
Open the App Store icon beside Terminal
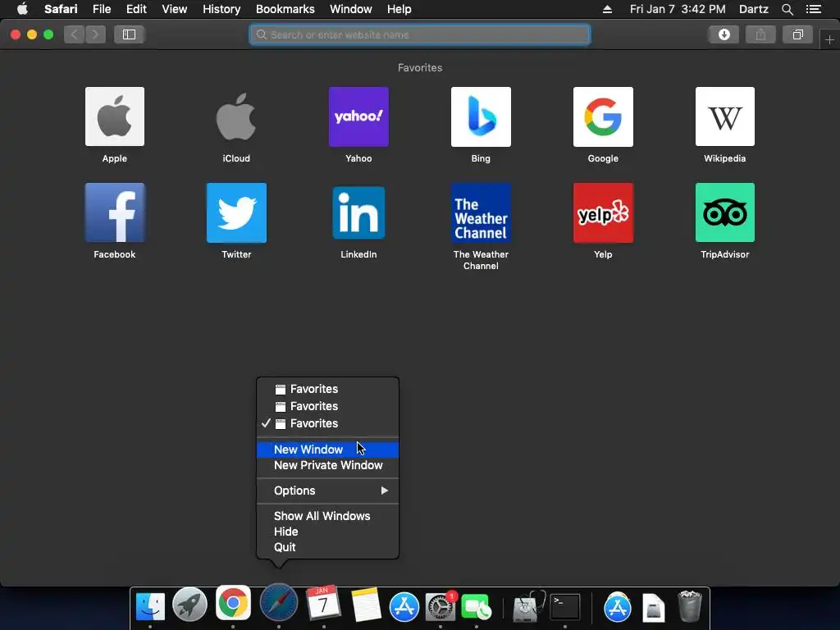coord(617,608)
